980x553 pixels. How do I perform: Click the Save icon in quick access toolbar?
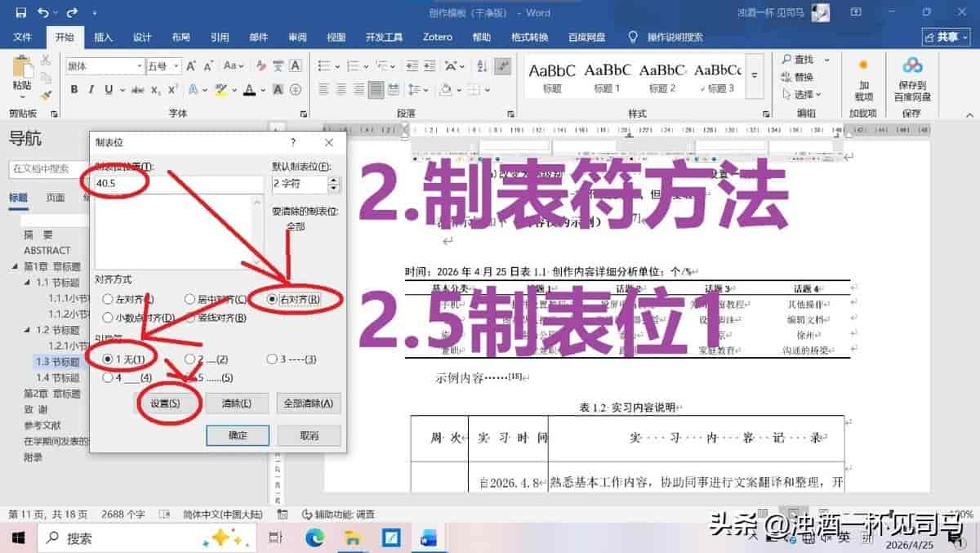[20, 13]
